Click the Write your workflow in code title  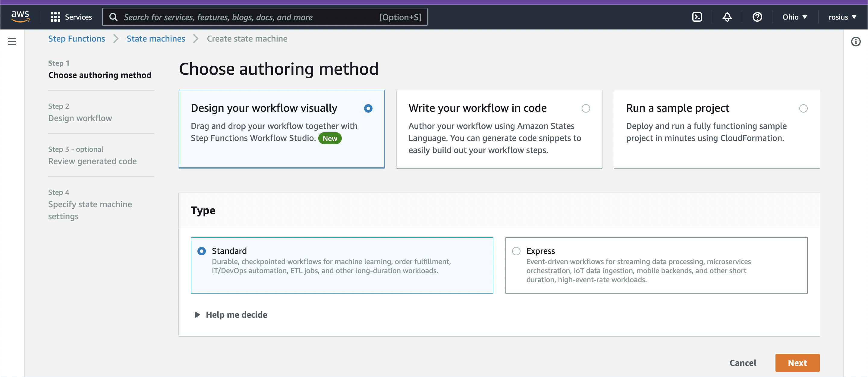(x=477, y=108)
